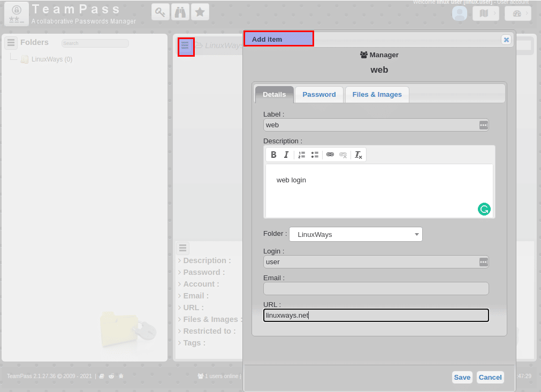Open the Folders hamburger menu
Viewport: 541px width, 392px height.
tap(11, 43)
